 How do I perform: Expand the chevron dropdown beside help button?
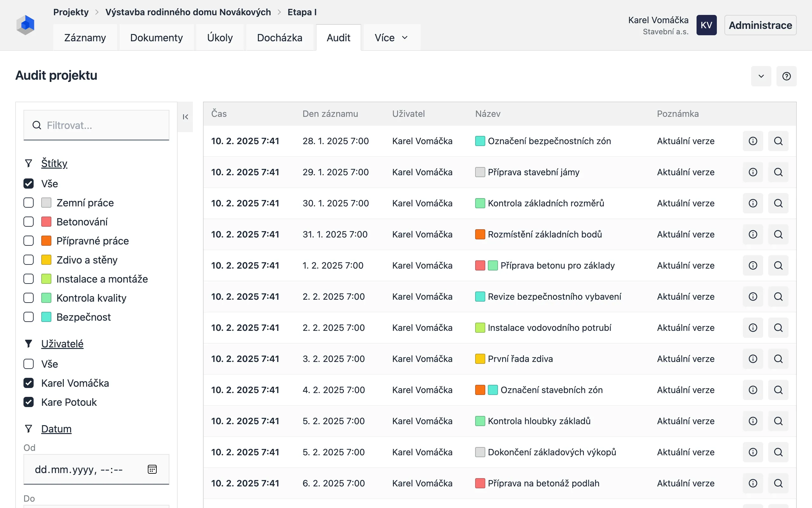pos(761,76)
